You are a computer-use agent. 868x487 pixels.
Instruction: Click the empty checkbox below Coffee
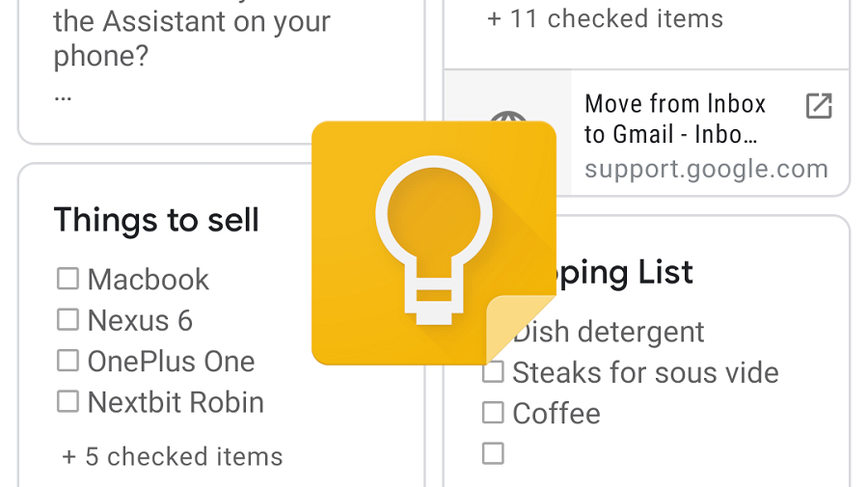coord(493,453)
